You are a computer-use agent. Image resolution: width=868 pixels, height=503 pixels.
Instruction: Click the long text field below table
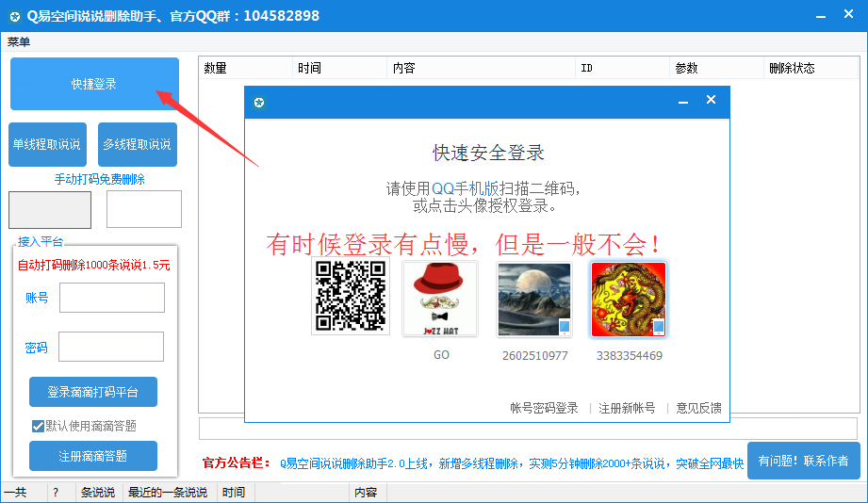tap(528, 429)
